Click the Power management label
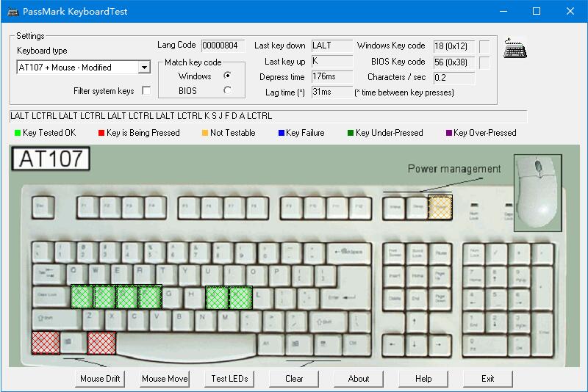Viewport: 588px width, 392px height. point(454,169)
